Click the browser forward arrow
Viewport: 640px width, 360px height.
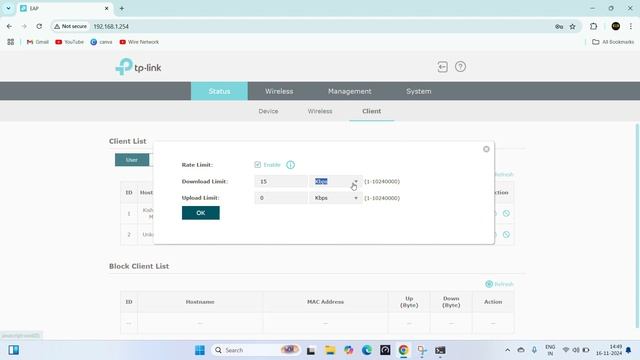[x=24, y=26]
